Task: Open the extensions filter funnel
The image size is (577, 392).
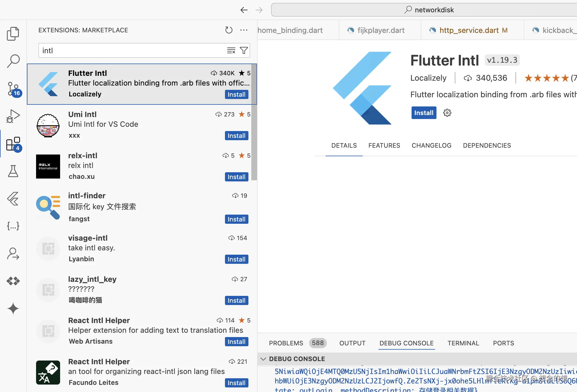Action: (x=244, y=51)
